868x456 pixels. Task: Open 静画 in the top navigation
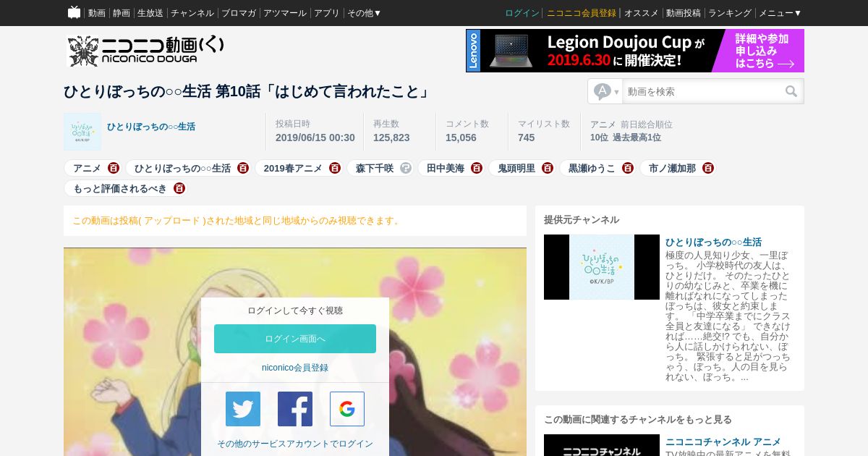122,13
